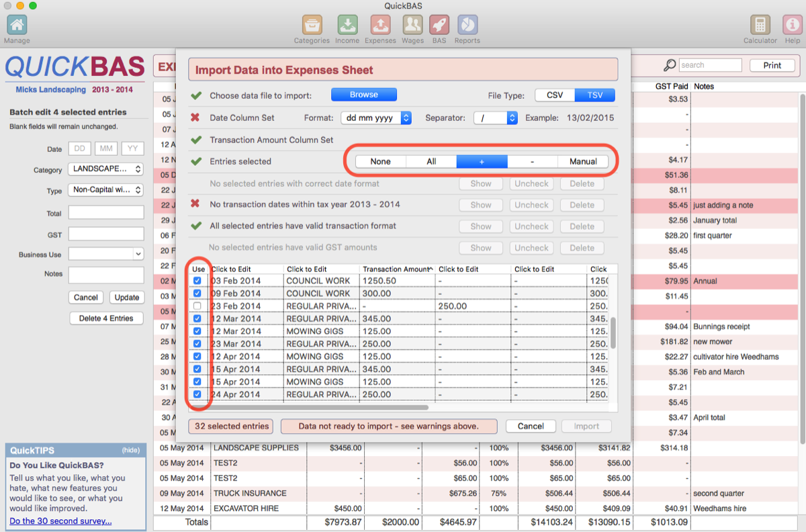
Task: Open the Calculator icon
Action: point(760,26)
